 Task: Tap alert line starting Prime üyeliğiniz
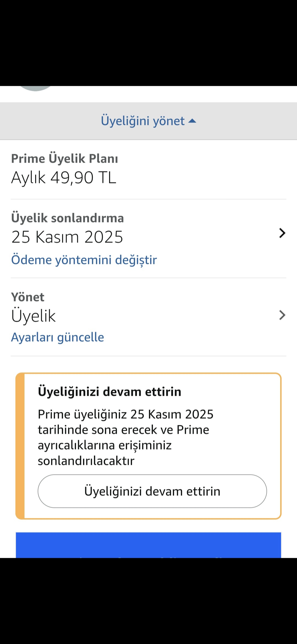125,414
